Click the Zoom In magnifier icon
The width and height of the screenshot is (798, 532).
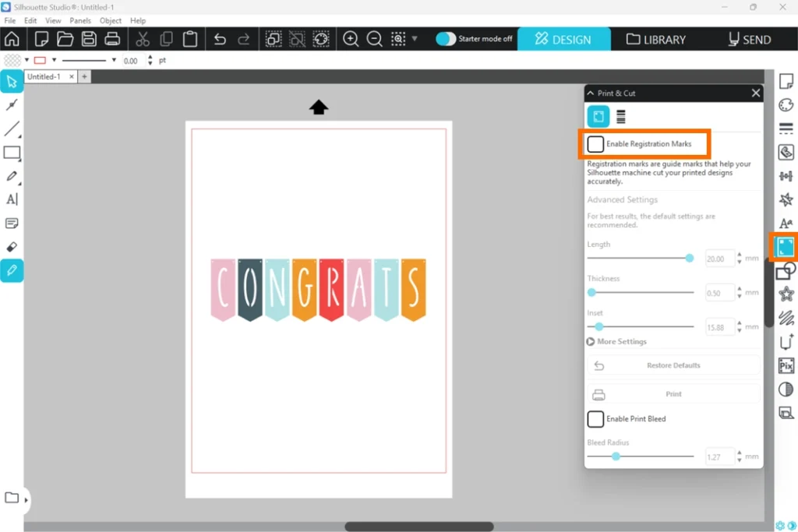[x=351, y=39]
